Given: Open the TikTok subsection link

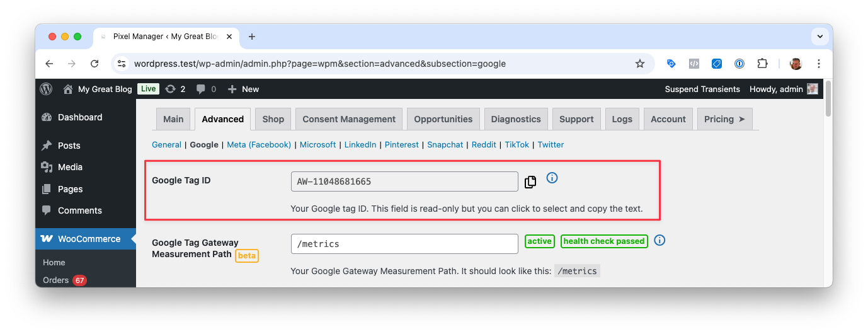Looking at the screenshot, I should pyautogui.click(x=517, y=144).
